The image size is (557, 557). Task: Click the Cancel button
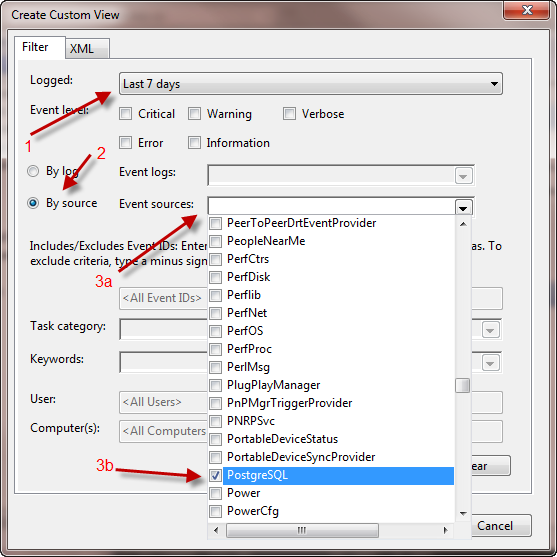500,525
